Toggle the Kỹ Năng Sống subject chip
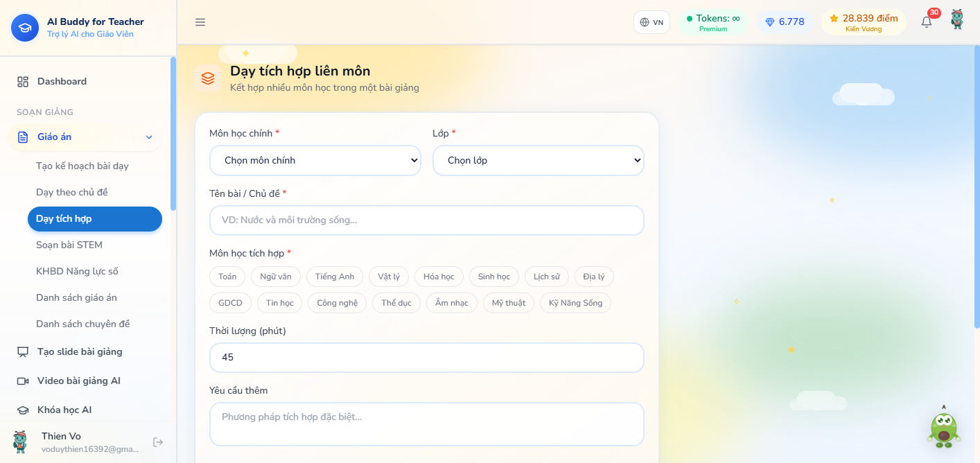Image resolution: width=980 pixels, height=463 pixels. [576, 303]
